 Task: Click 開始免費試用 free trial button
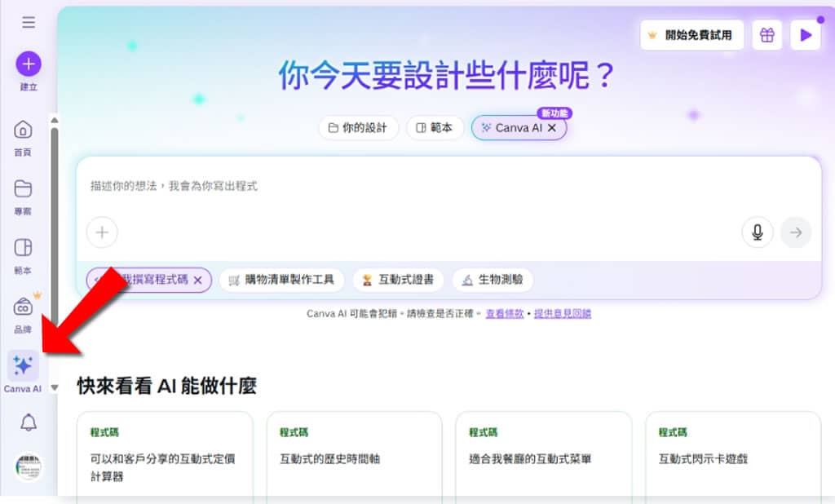coord(691,35)
